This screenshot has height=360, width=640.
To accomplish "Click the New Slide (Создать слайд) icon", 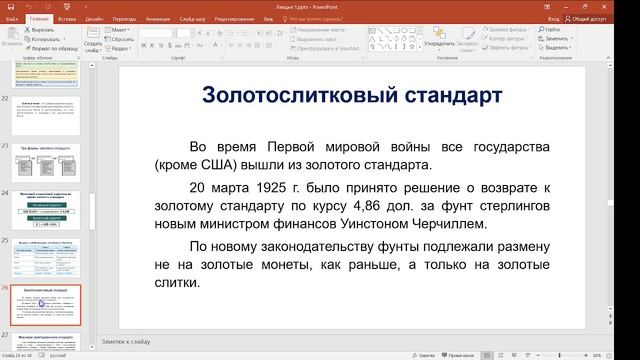I will pyautogui.click(x=93, y=33).
